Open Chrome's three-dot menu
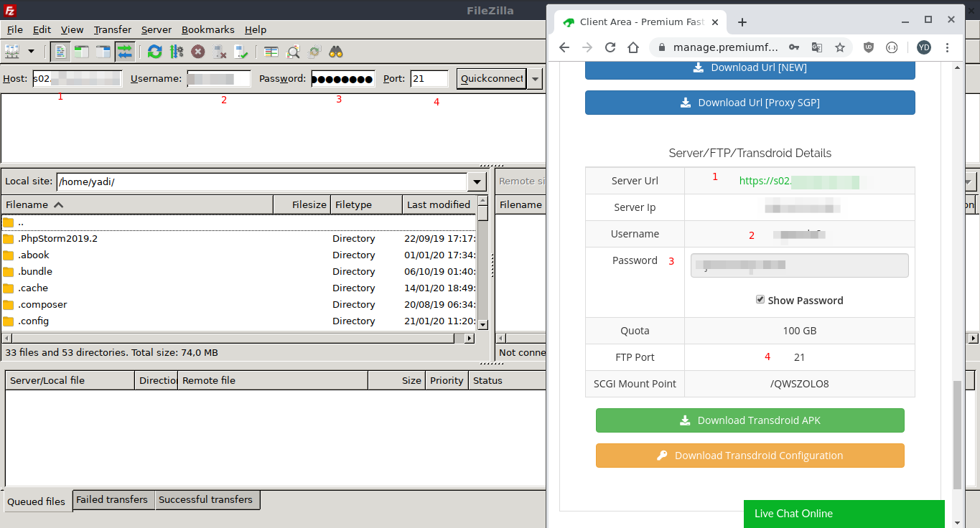This screenshot has width=980, height=528. click(x=948, y=47)
